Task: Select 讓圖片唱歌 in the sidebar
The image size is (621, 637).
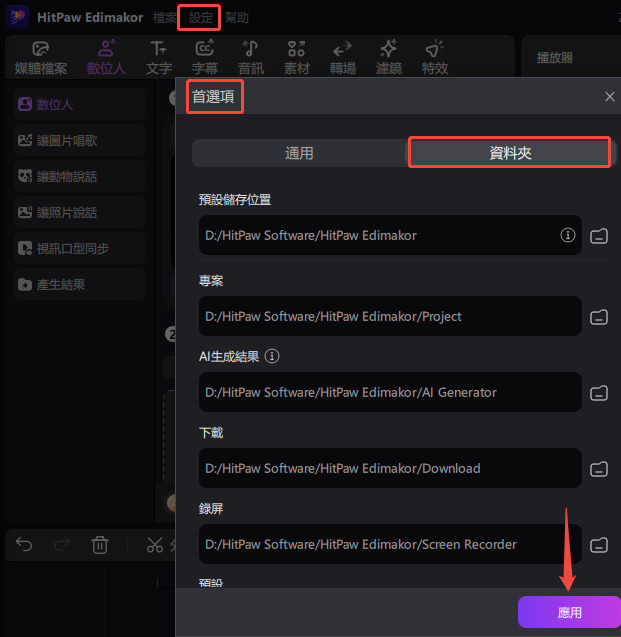Action: pos(79,141)
